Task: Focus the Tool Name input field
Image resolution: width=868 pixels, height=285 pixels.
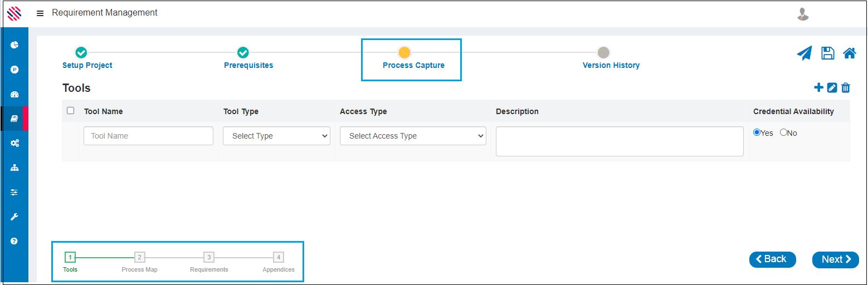Action: [x=148, y=136]
